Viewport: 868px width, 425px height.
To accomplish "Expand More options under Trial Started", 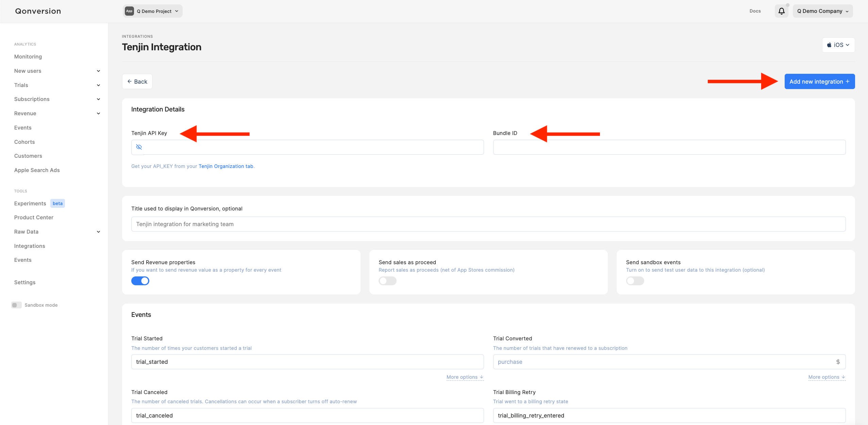I will click(465, 377).
